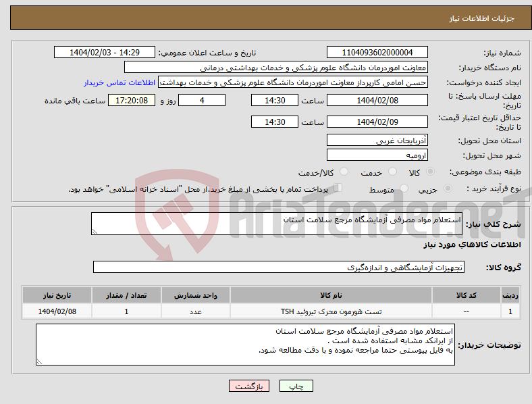Click the price validity time 14:30 field
The image size is (532, 404).
[x=275, y=122]
